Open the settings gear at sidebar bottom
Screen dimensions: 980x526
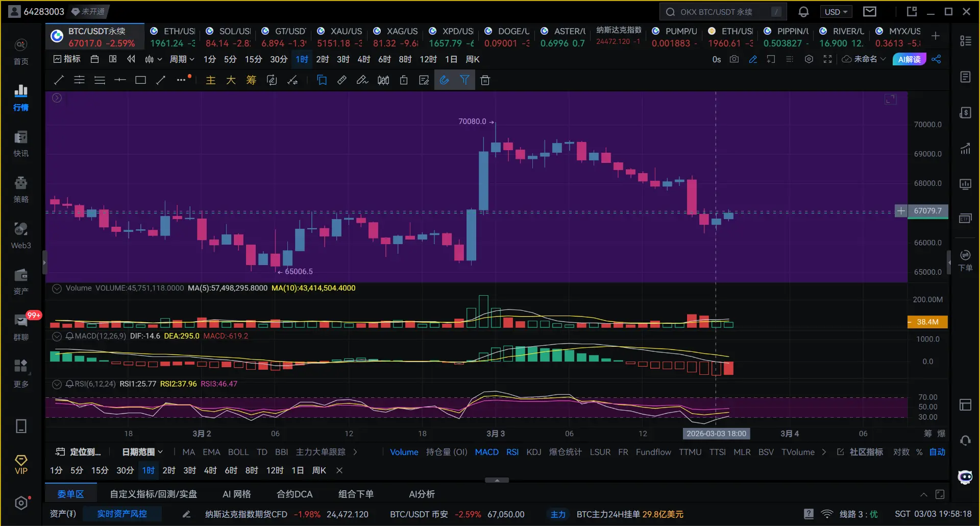click(x=21, y=503)
